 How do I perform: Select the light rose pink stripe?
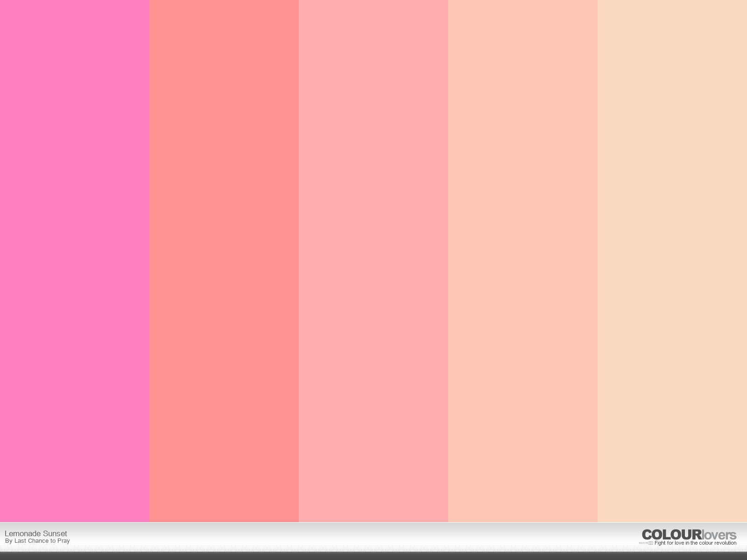373,261
